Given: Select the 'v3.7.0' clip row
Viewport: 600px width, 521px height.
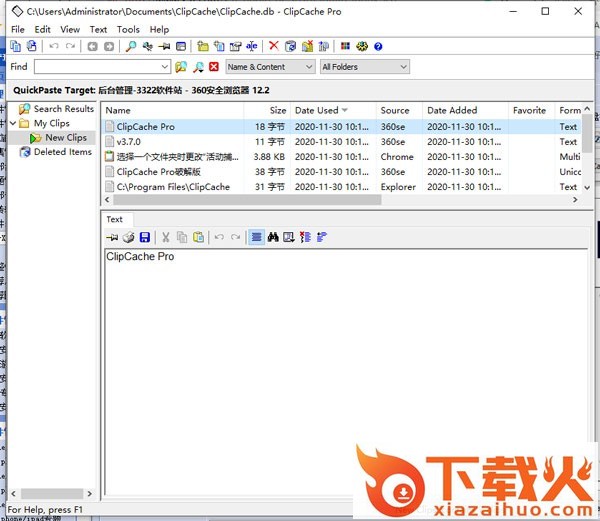Looking at the screenshot, I should pos(342,142).
